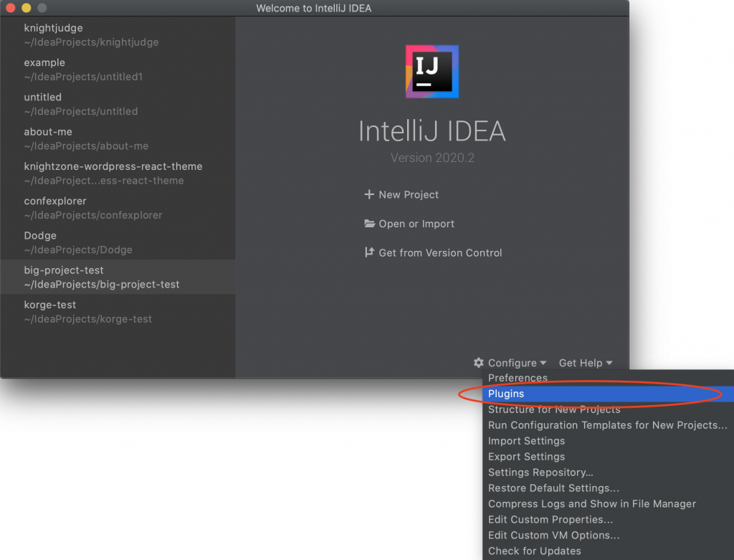Open Edit Custom Properties
The height and width of the screenshot is (560, 734).
coord(608,520)
